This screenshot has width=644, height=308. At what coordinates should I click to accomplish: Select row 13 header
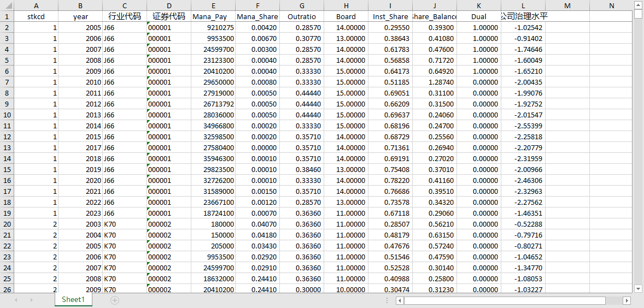pyautogui.click(x=7, y=147)
